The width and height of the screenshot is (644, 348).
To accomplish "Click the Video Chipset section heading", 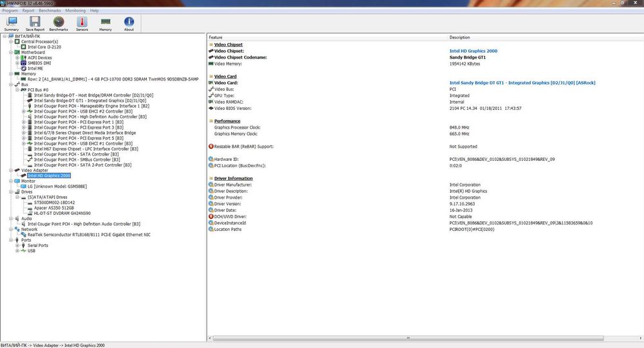I will click(x=229, y=44).
